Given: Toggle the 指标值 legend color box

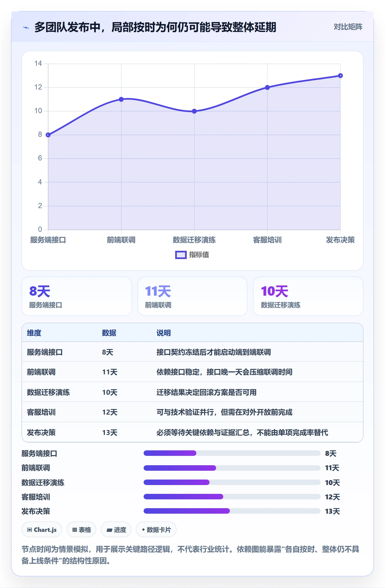Looking at the screenshot, I should click(x=181, y=255).
